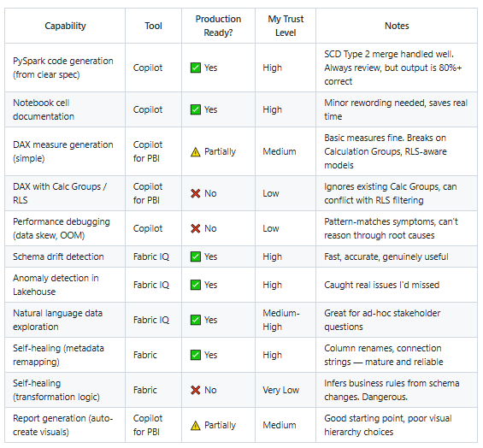This screenshot has height=448, width=483.
Task: Select the Capability column header
Action: pos(65,26)
